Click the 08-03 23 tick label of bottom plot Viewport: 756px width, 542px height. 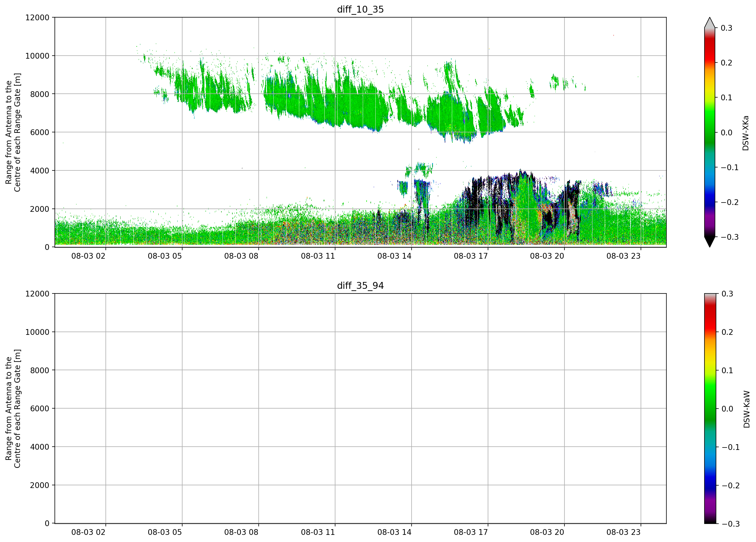point(623,532)
